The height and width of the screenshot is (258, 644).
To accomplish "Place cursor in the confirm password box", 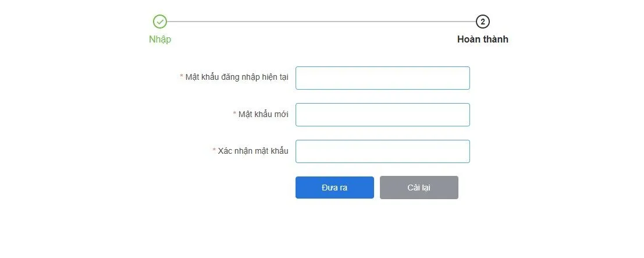I will coord(382,151).
